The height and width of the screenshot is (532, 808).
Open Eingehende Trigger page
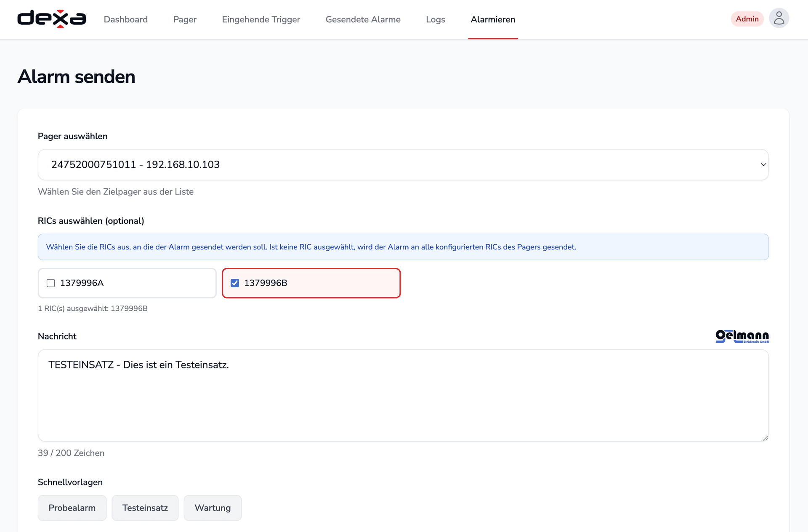261,19
